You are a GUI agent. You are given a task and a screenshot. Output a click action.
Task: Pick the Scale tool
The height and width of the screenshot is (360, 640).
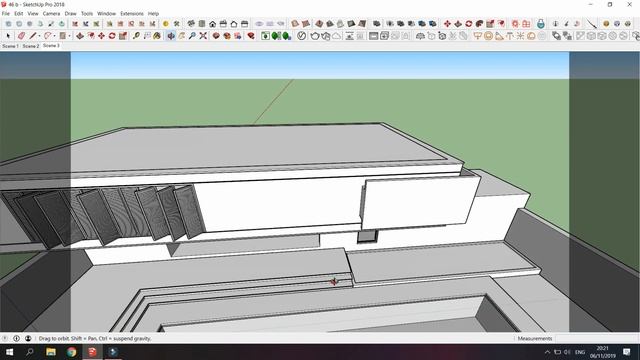pos(123,36)
